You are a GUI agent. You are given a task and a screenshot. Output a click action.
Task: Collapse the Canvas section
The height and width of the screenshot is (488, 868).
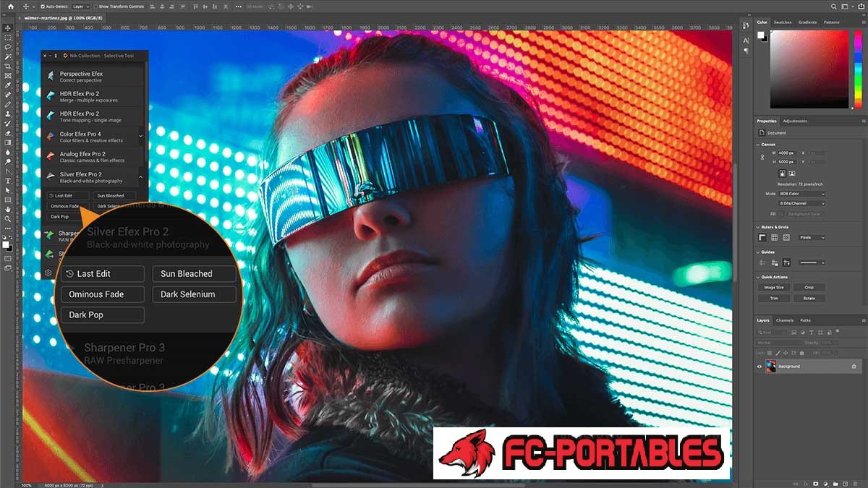click(x=757, y=145)
